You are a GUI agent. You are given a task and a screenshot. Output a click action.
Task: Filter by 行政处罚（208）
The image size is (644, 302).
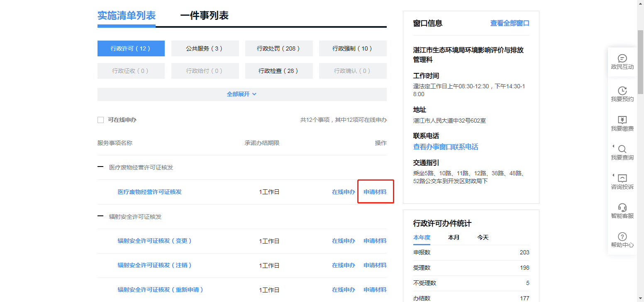pos(278,48)
